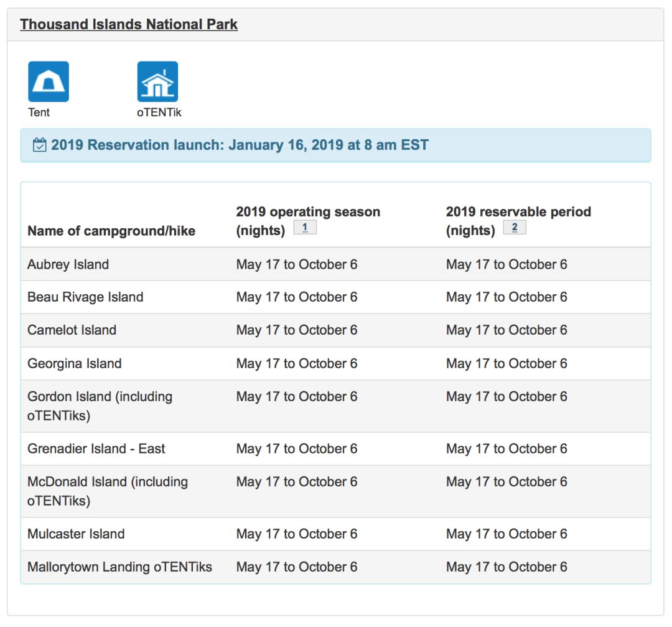
Task: Click Georgina Island's operating season dates
Action: [x=297, y=363]
